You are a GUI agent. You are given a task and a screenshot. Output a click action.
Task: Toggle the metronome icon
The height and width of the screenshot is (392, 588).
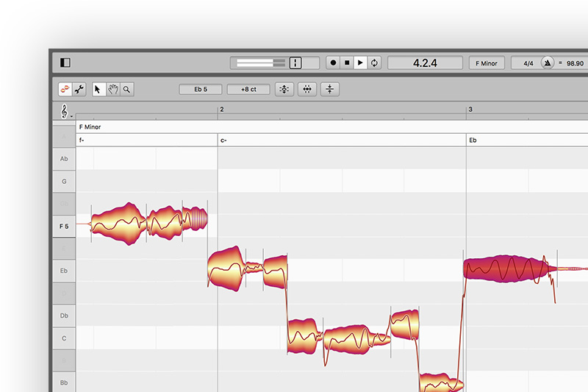click(x=548, y=63)
